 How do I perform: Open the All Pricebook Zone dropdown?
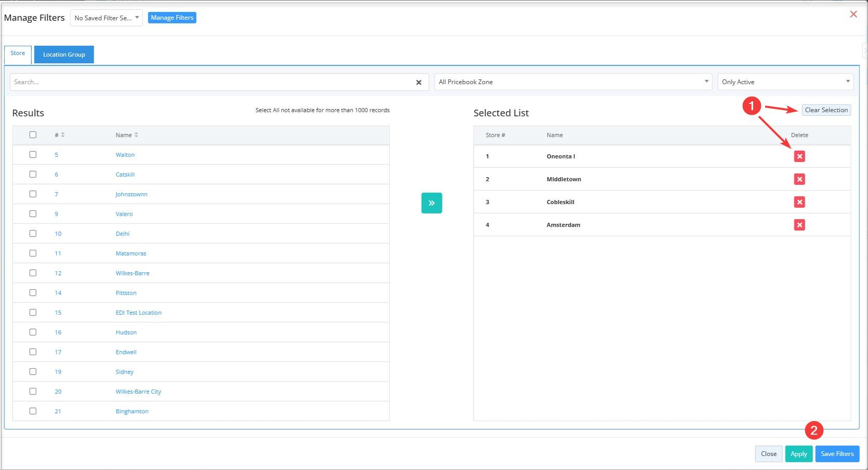573,82
